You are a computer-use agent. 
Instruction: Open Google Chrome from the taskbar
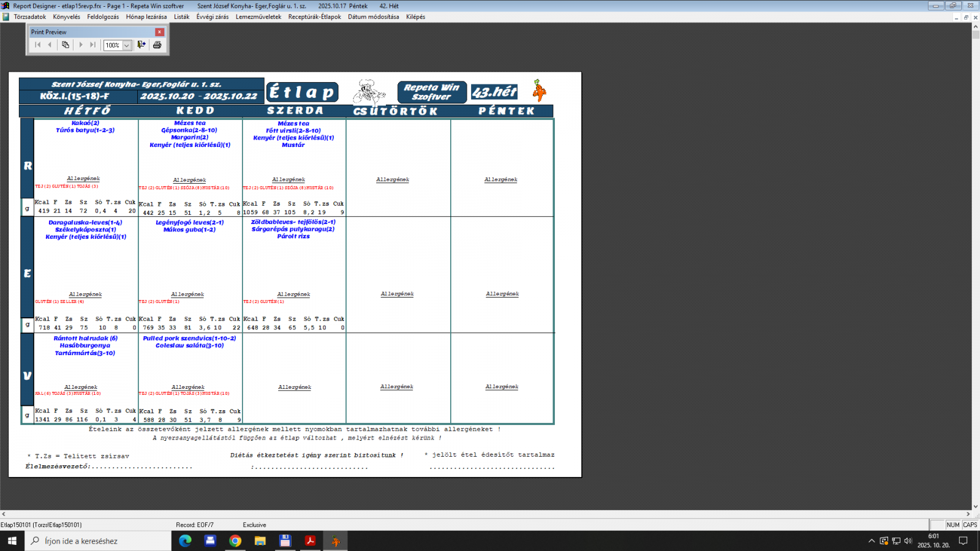pyautogui.click(x=235, y=541)
